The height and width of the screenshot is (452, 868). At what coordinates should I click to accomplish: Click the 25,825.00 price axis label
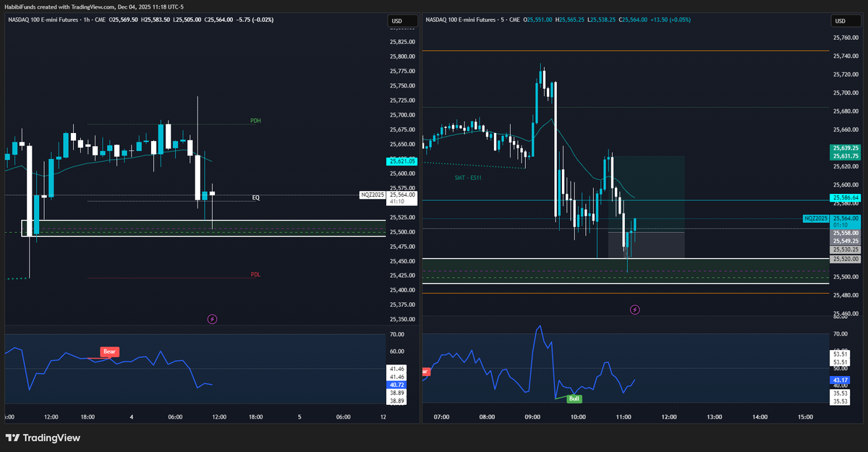pos(402,42)
